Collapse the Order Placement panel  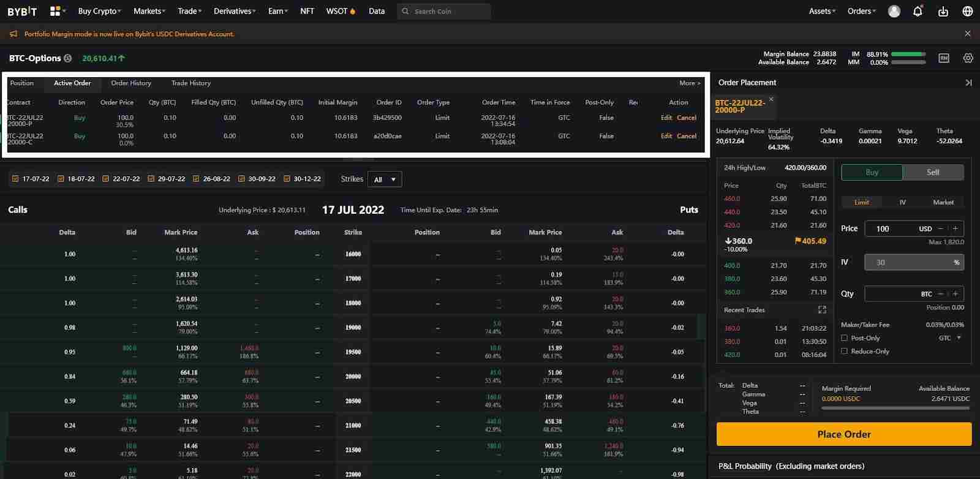pyautogui.click(x=968, y=83)
